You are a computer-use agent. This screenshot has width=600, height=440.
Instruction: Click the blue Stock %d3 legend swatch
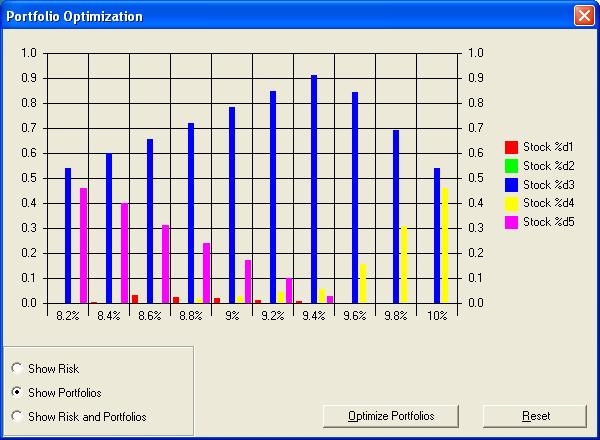tap(511, 185)
